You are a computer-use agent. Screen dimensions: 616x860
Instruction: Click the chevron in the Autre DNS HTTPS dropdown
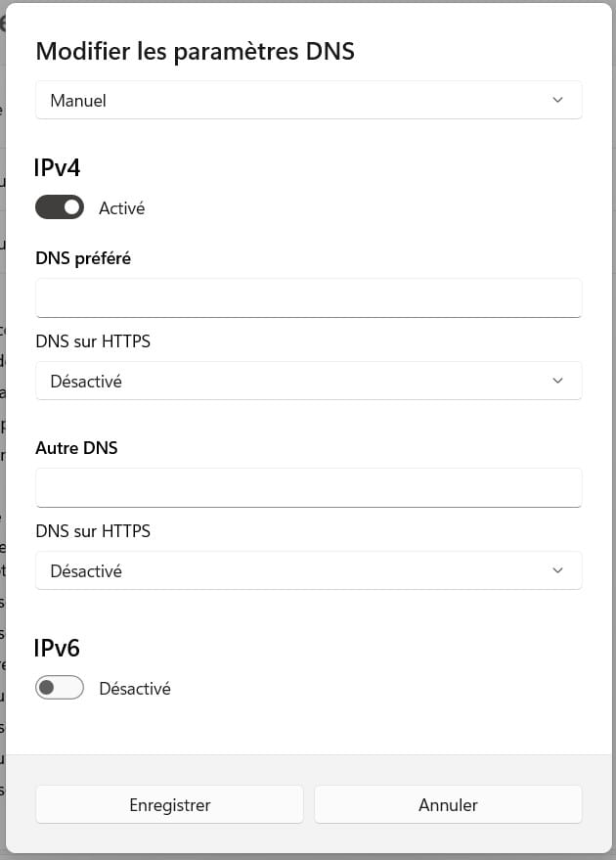557,570
